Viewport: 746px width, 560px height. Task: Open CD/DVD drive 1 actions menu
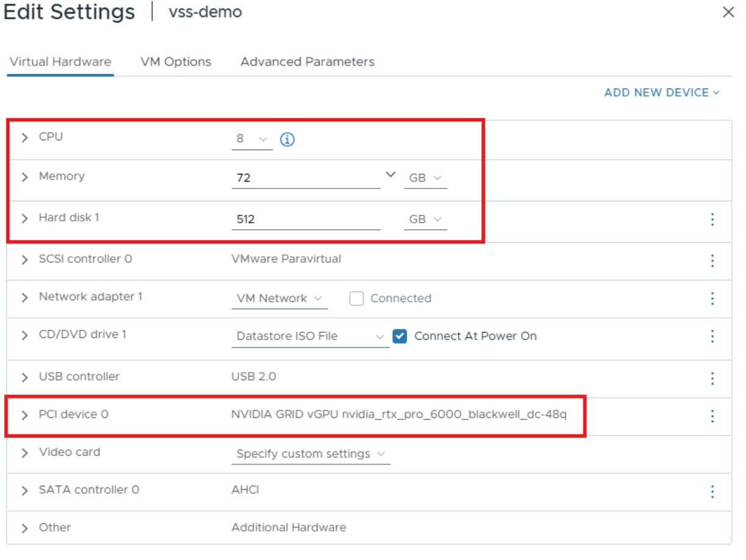pos(712,336)
